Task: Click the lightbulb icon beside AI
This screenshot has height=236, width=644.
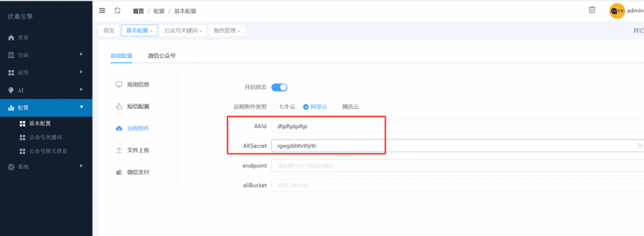Action: pos(11,90)
